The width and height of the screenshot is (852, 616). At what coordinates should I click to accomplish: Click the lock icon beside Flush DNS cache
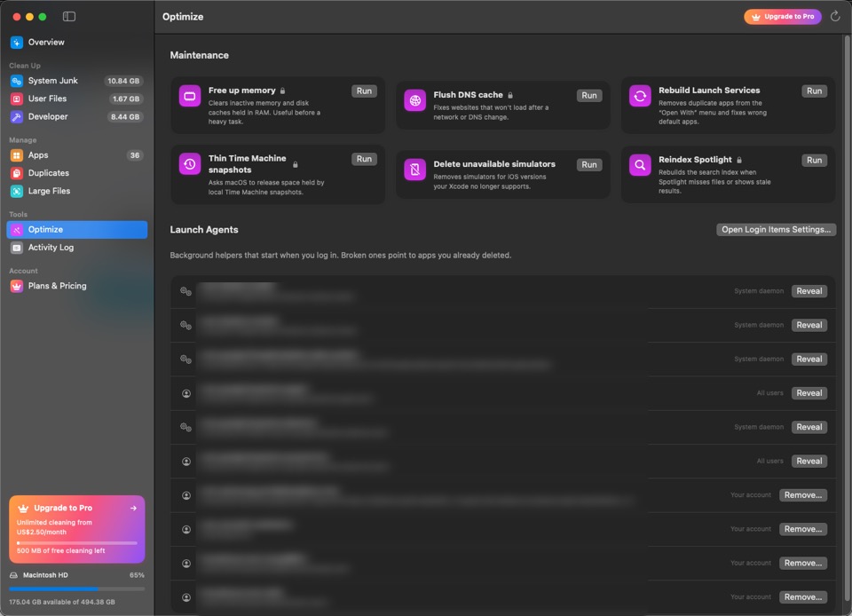tap(510, 95)
